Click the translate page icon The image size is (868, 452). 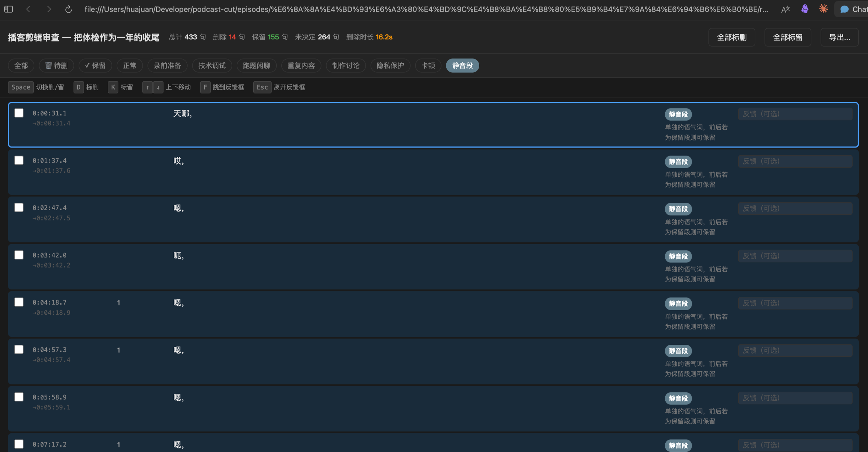pyautogui.click(x=785, y=9)
